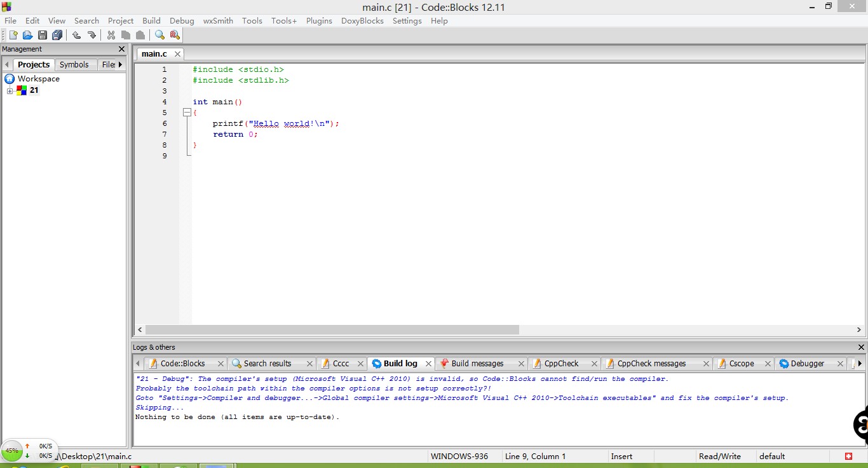Collapse the main function code fold marker

tap(187, 113)
